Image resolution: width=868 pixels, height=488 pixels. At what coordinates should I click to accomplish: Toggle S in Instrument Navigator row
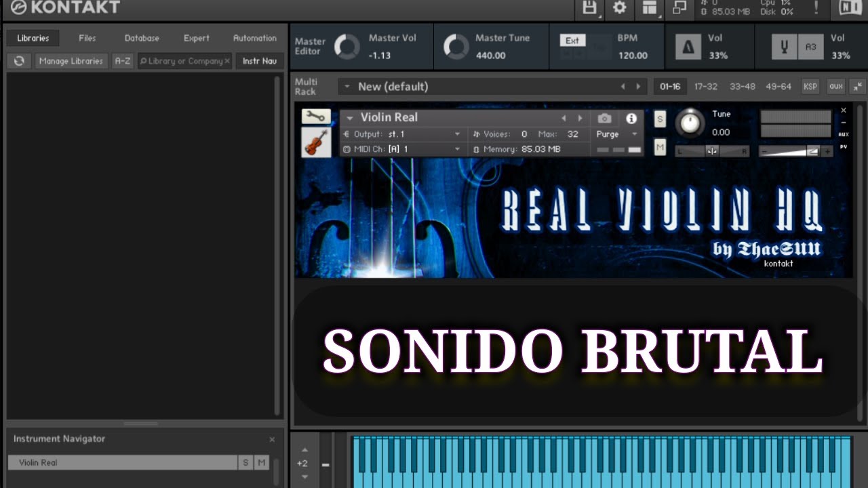246,462
